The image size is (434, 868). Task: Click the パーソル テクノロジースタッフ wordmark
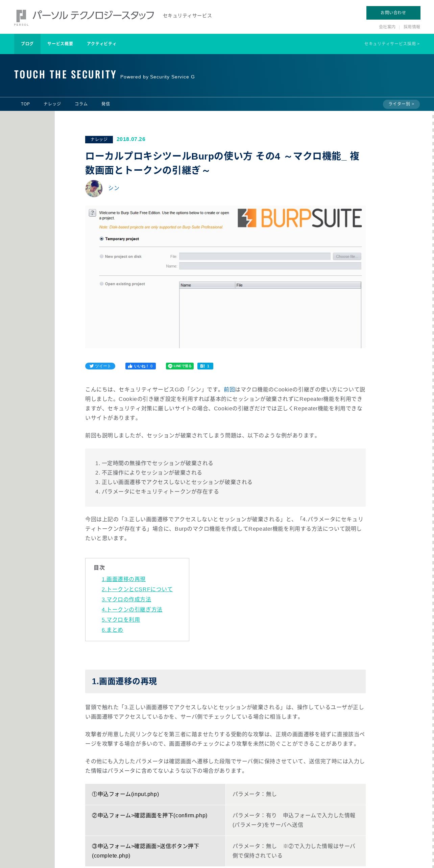pyautogui.click(x=93, y=15)
